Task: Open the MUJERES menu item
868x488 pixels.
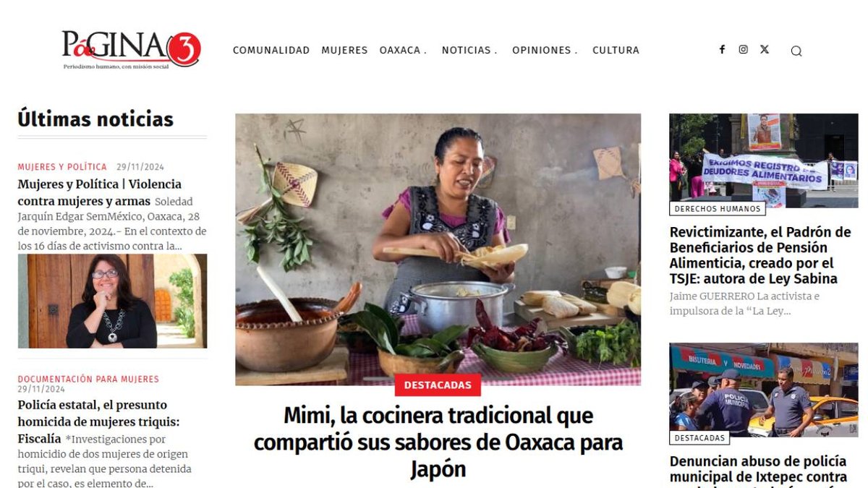Action: coord(344,50)
